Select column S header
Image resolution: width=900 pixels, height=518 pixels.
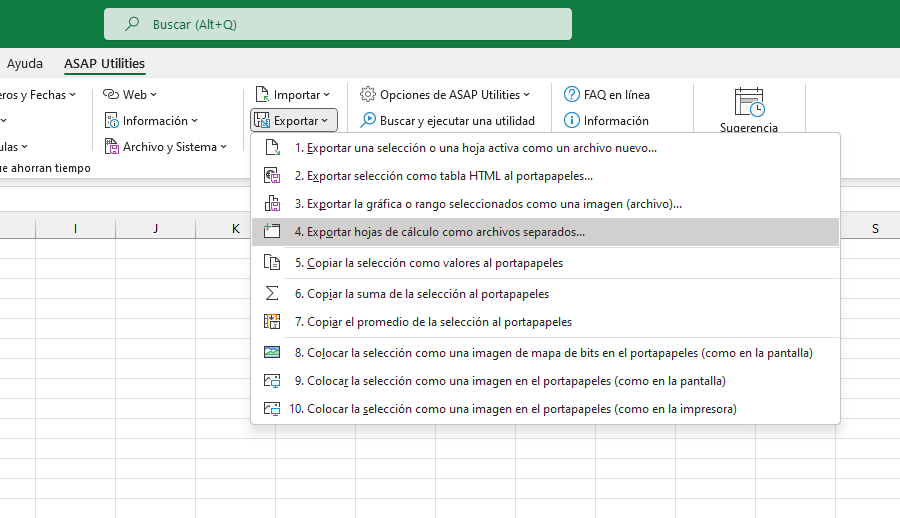pos(875,229)
